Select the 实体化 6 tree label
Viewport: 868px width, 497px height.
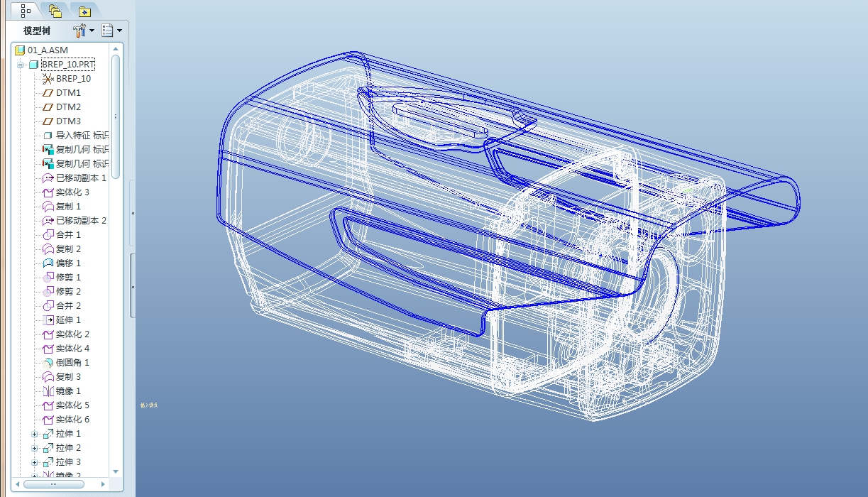72,420
